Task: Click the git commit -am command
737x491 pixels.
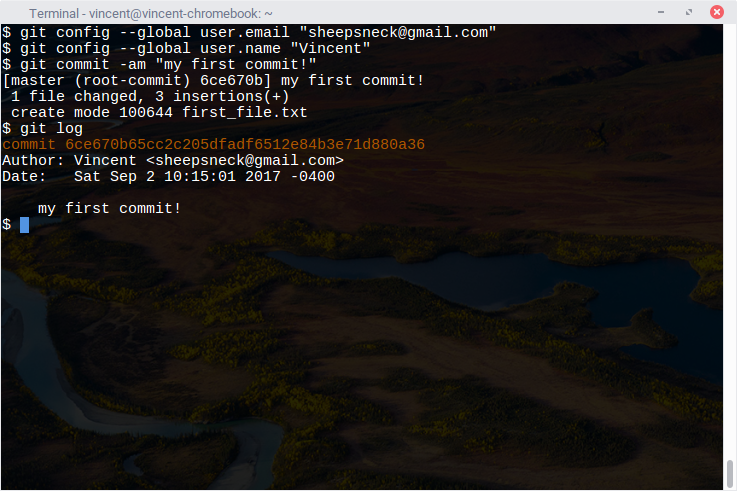Action: (159, 64)
